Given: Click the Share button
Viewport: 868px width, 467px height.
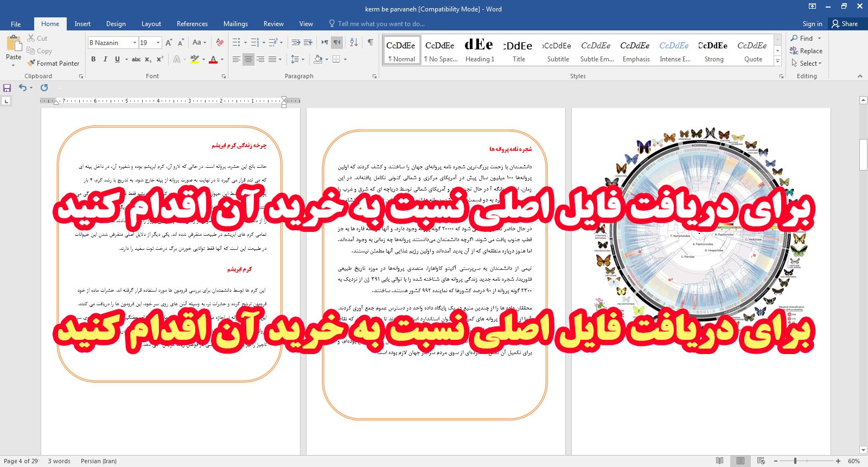Looking at the screenshot, I should 845,24.
